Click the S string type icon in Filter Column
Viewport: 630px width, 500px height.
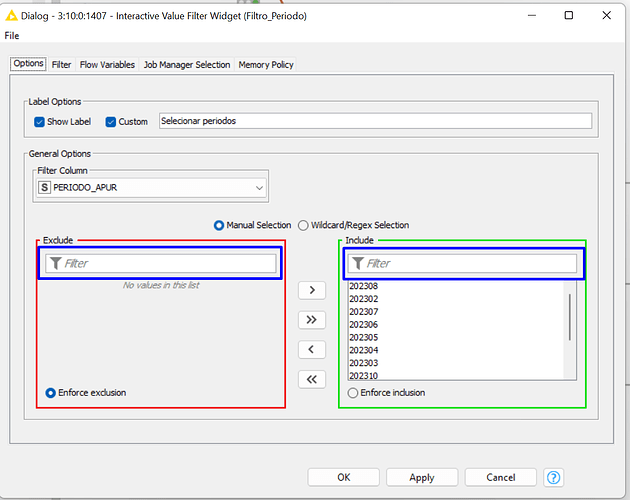click(x=44, y=187)
